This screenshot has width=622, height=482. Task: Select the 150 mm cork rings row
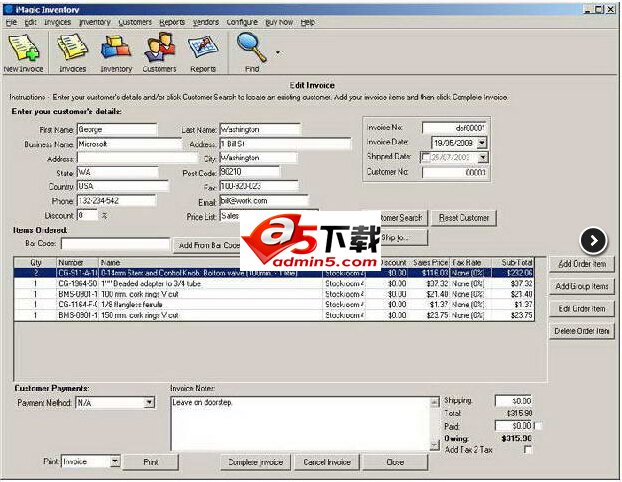(x=274, y=315)
